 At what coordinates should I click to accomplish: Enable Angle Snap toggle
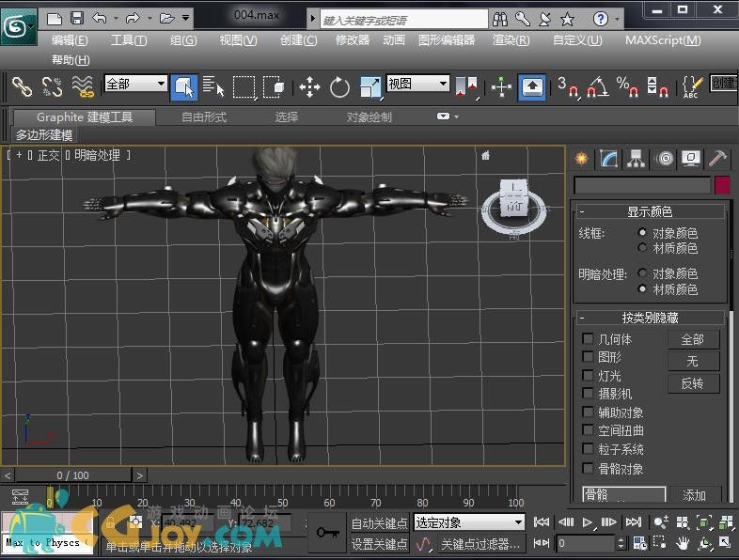(597, 87)
